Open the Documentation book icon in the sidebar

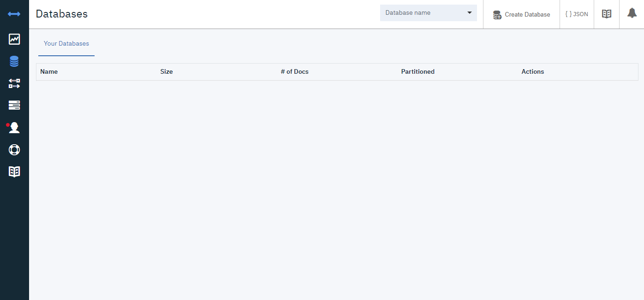14,172
